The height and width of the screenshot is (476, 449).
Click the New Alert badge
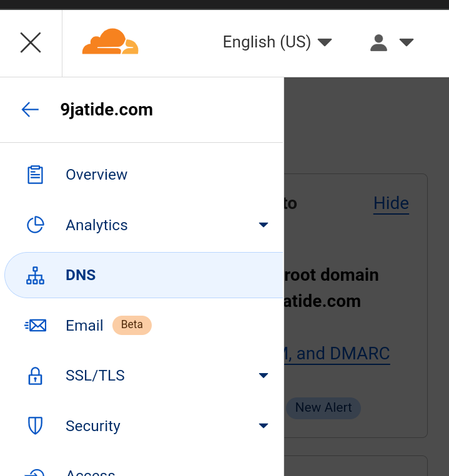coord(323,408)
